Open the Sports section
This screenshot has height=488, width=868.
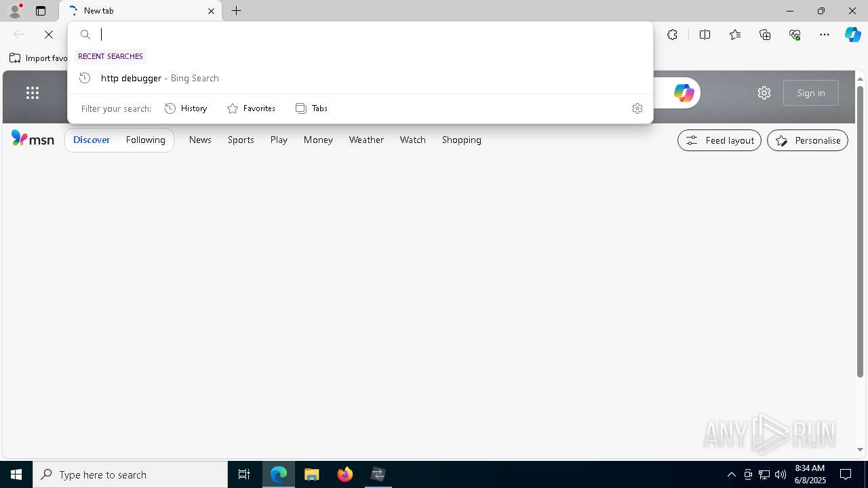(x=241, y=140)
